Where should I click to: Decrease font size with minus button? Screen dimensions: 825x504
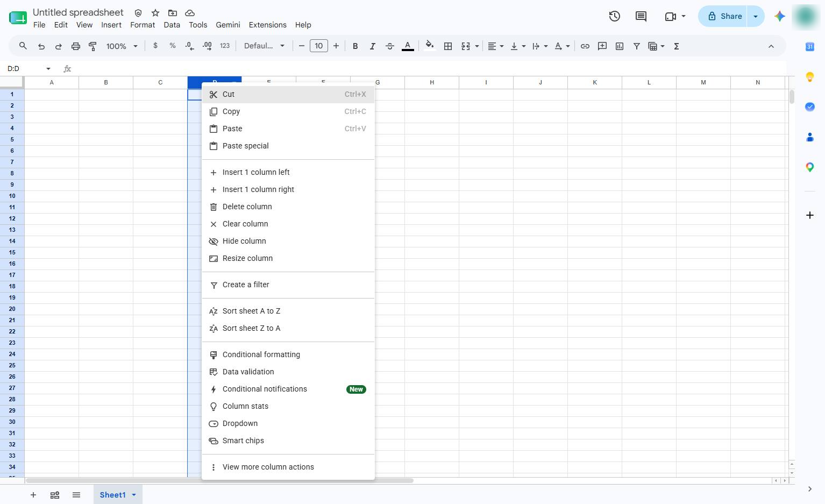pos(302,46)
